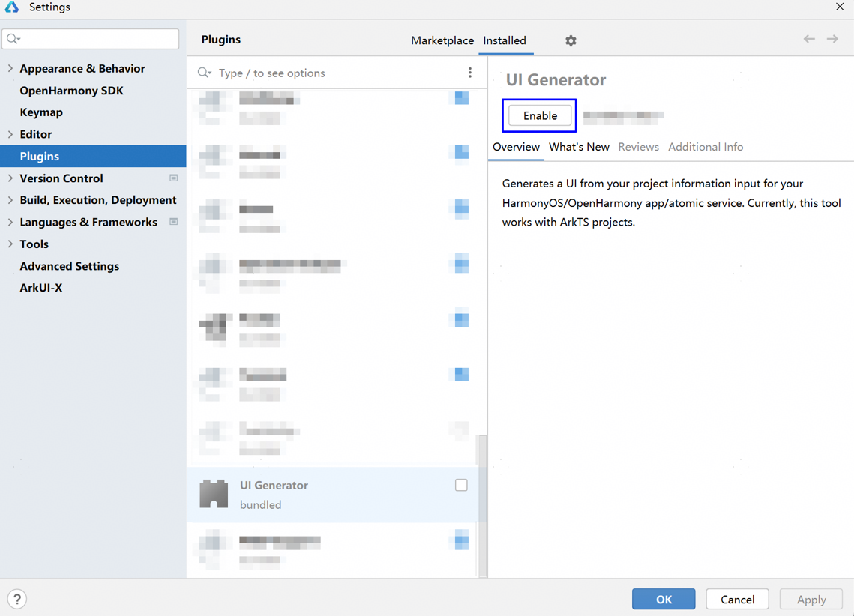
Task: Switch to the Marketplace tab
Action: [x=442, y=40]
